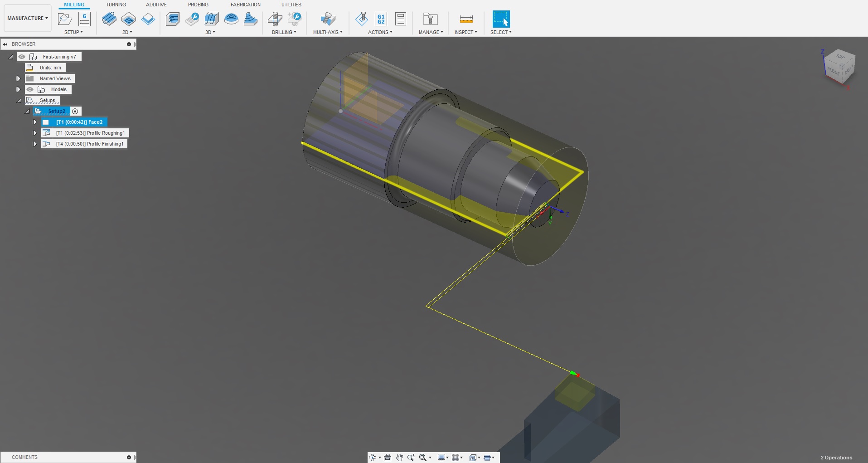Choose the 2D Pocket milling tool
This screenshot has width=868, height=463.
(x=129, y=19)
